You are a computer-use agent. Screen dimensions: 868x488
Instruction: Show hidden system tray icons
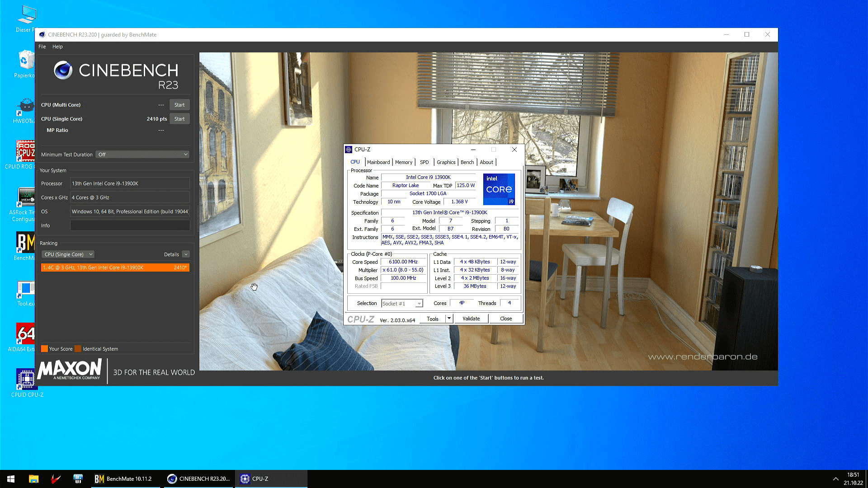[835, 479]
